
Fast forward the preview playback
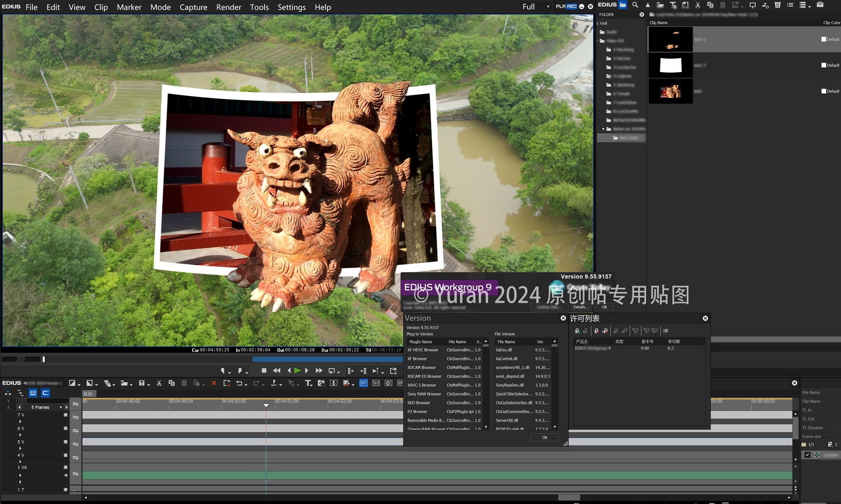[319, 371]
